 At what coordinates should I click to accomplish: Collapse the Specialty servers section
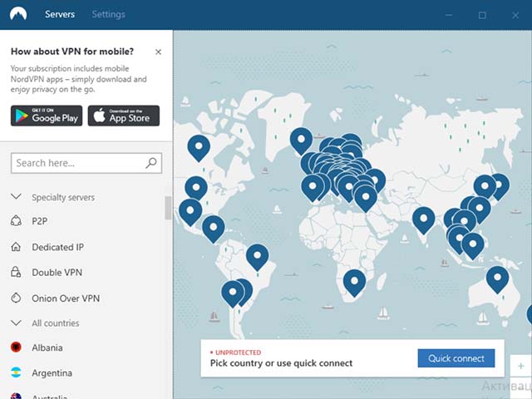17,197
